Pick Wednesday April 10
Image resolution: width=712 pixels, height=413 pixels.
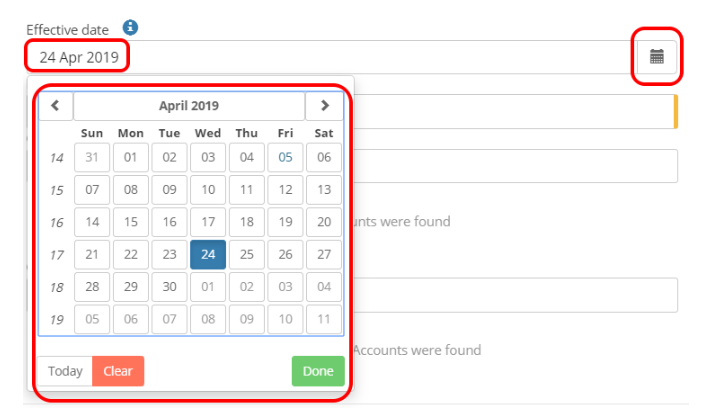(208, 190)
